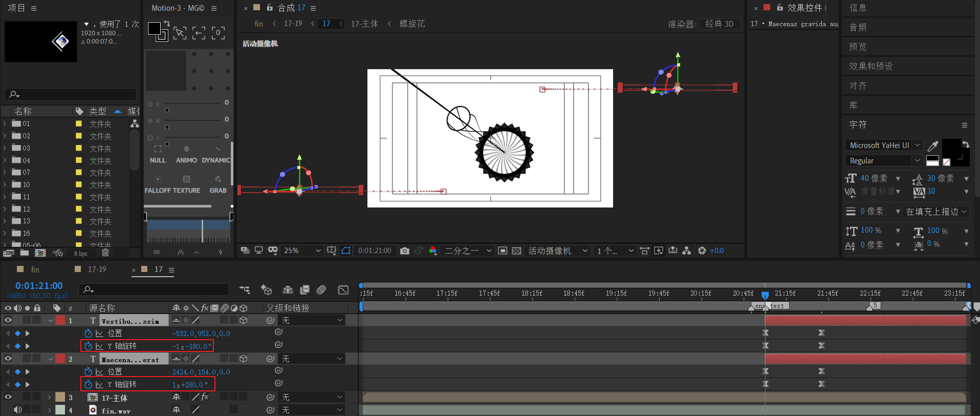The image size is (980, 416).
Task: Open the graph editor
Action: 343,290
